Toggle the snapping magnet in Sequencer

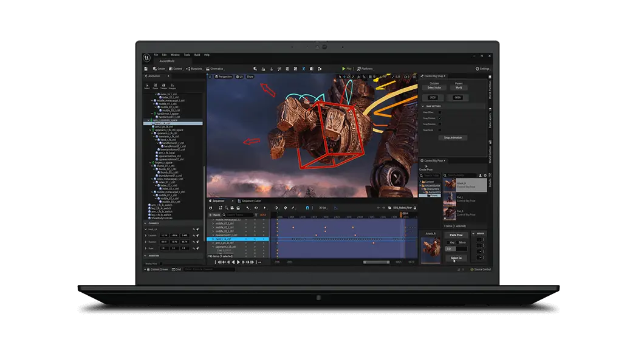tap(307, 208)
